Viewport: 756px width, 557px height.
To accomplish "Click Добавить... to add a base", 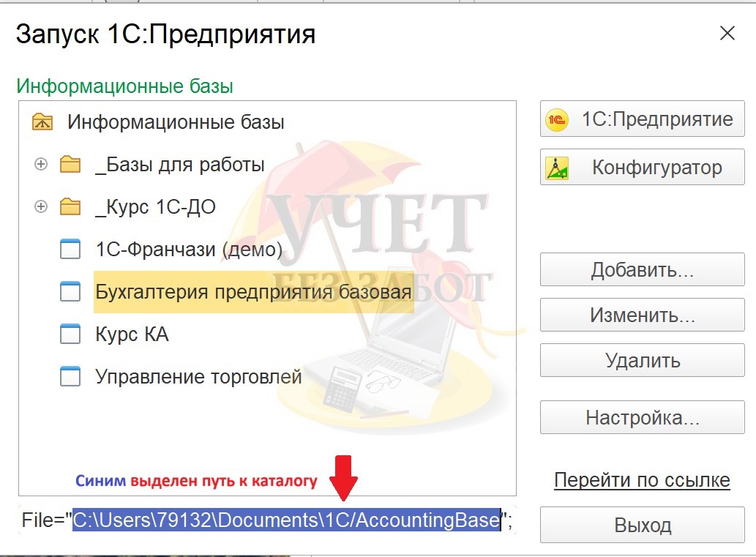I will click(x=643, y=269).
